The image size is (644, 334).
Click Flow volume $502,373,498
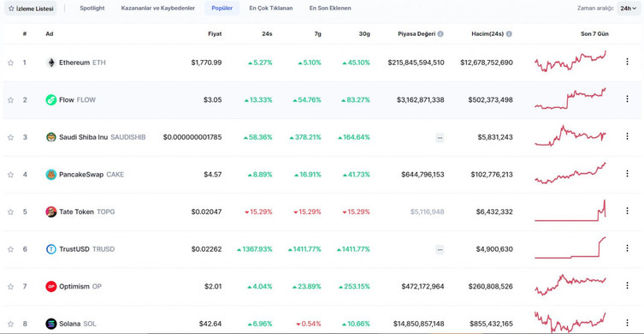490,100
